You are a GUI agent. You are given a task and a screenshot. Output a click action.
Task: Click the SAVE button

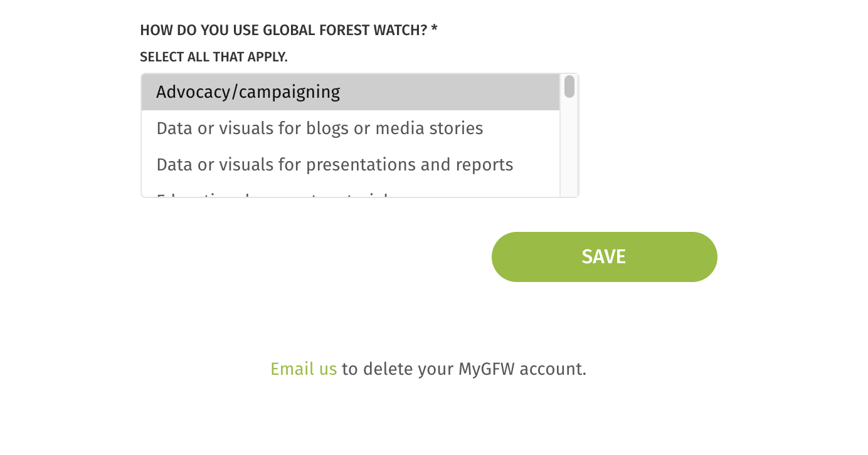pos(604,256)
